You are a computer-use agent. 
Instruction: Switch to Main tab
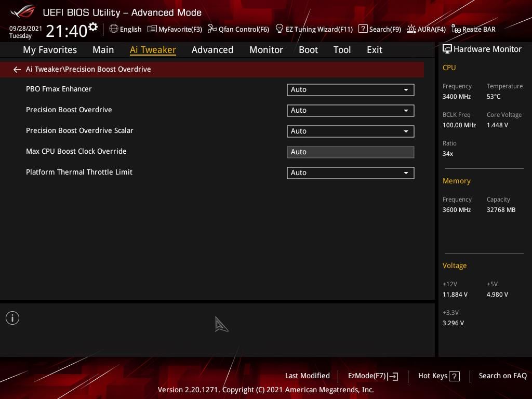[103, 50]
